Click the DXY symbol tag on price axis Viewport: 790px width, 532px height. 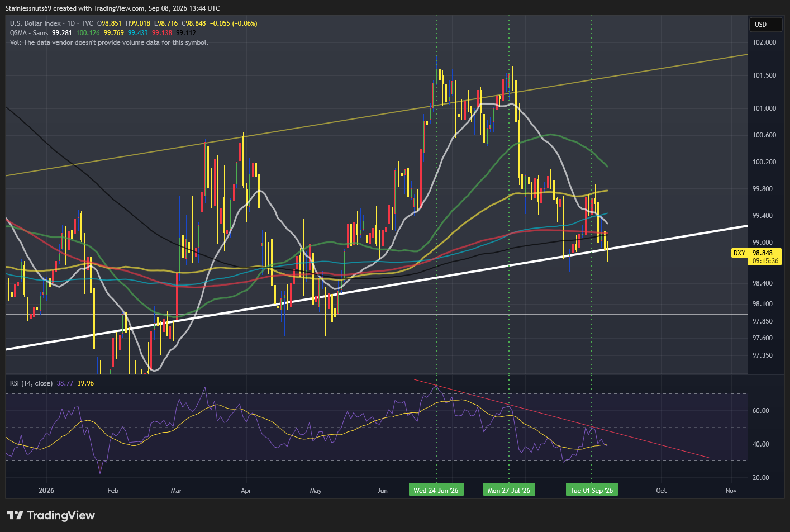coord(739,253)
